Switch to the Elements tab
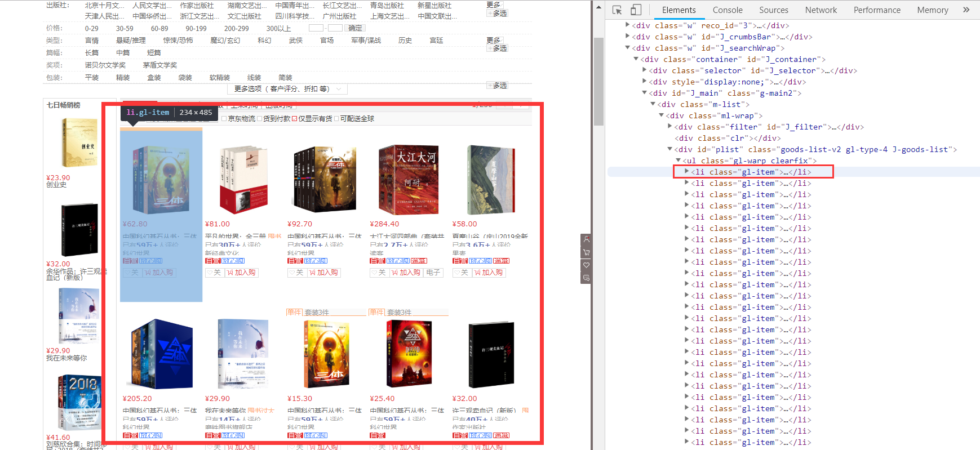 [679, 10]
